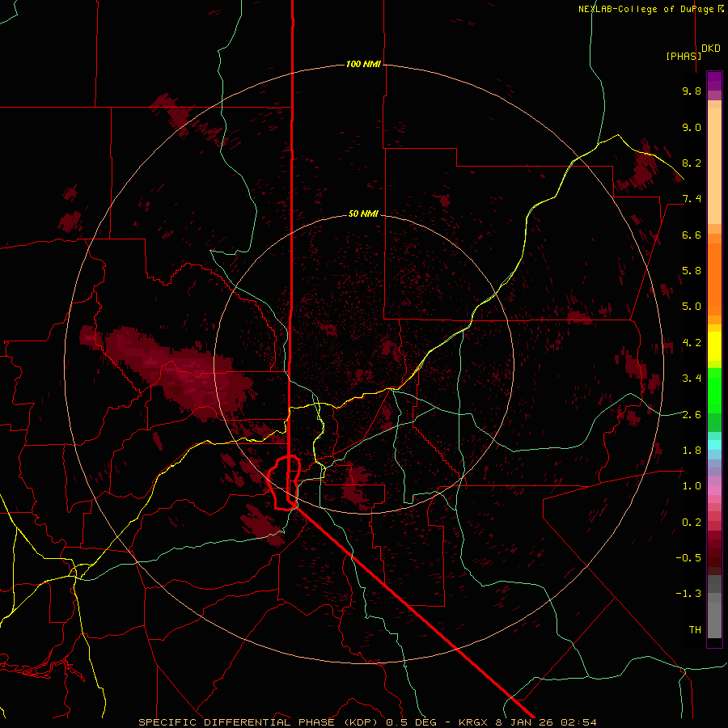Screen dimensions: 728x728
Task: Click the DKD label above the scale
Action: pyautogui.click(x=711, y=49)
